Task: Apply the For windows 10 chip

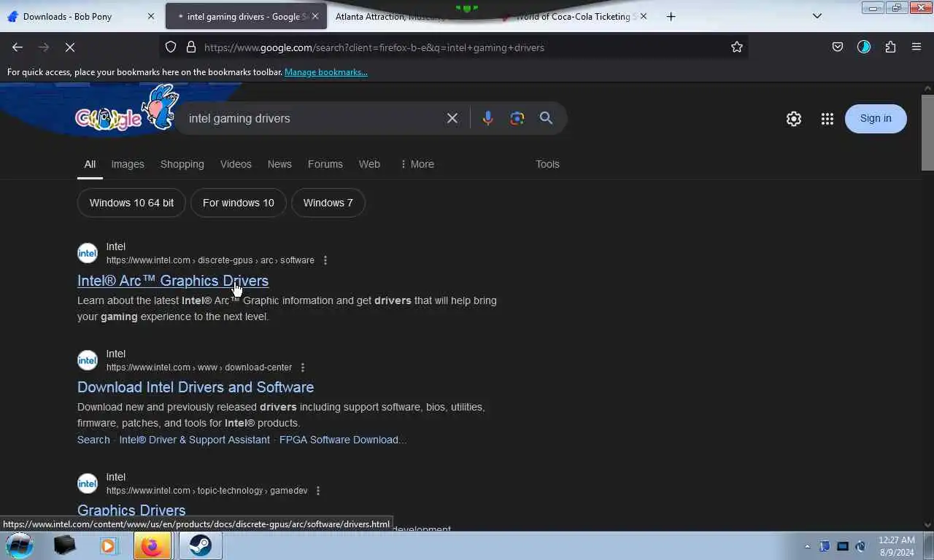Action: pyautogui.click(x=239, y=203)
